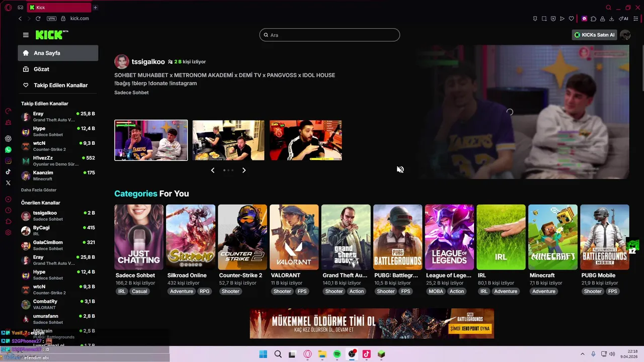Screen dimensions: 644x362
Task: Open the Kick hamburger menu
Action: (26, 35)
